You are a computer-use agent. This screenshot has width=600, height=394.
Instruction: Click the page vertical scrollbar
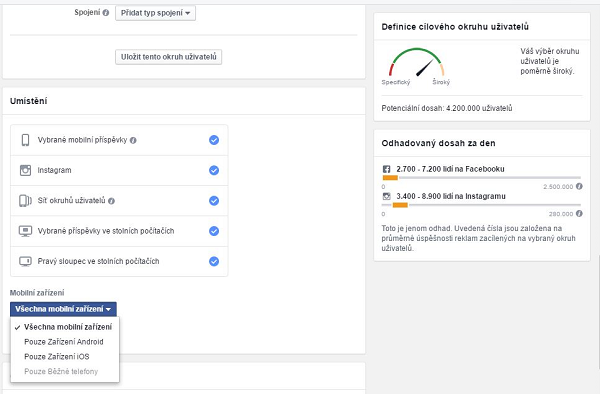(x=598, y=312)
